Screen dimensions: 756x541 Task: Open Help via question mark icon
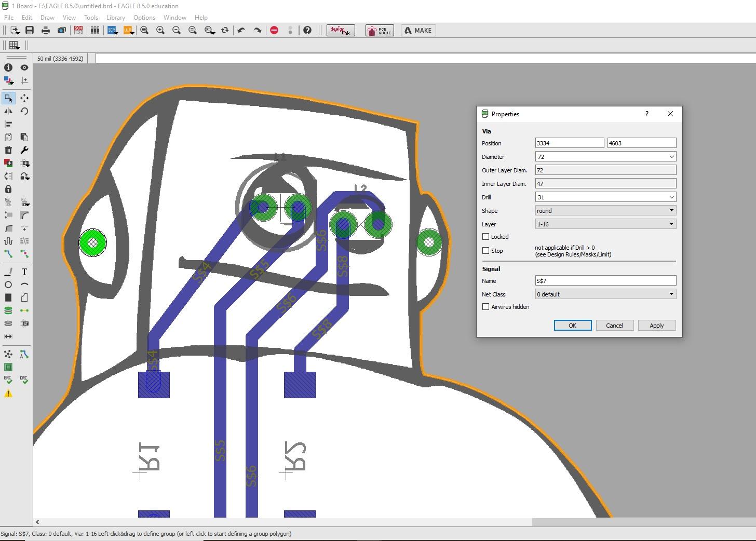coord(307,30)
